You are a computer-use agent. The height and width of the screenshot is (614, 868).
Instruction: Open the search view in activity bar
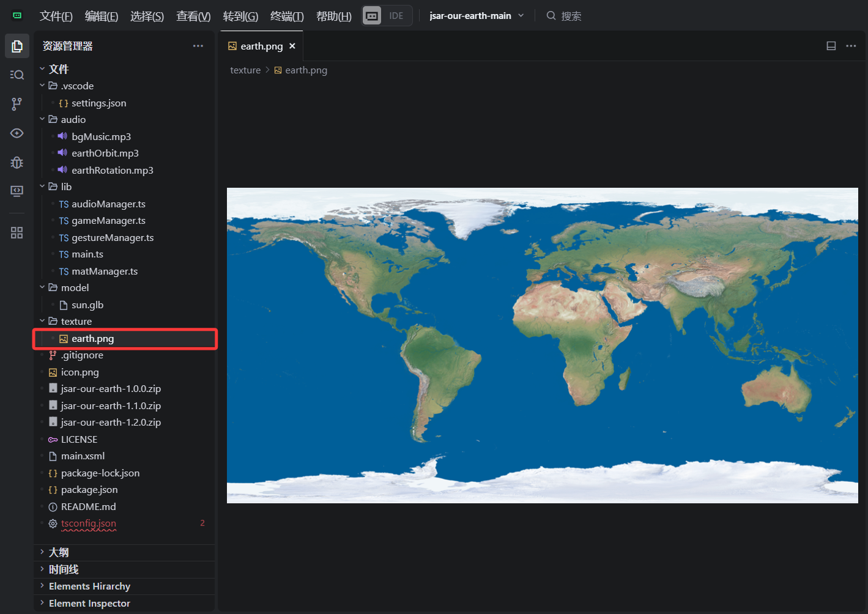tap(17, 75)
